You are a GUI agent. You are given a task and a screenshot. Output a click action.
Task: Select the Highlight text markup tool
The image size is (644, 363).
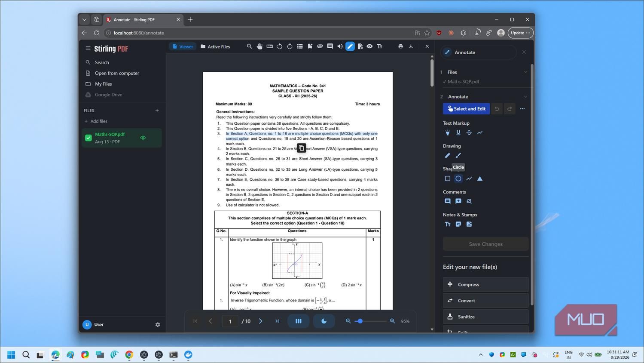click(x=448, y=132)
